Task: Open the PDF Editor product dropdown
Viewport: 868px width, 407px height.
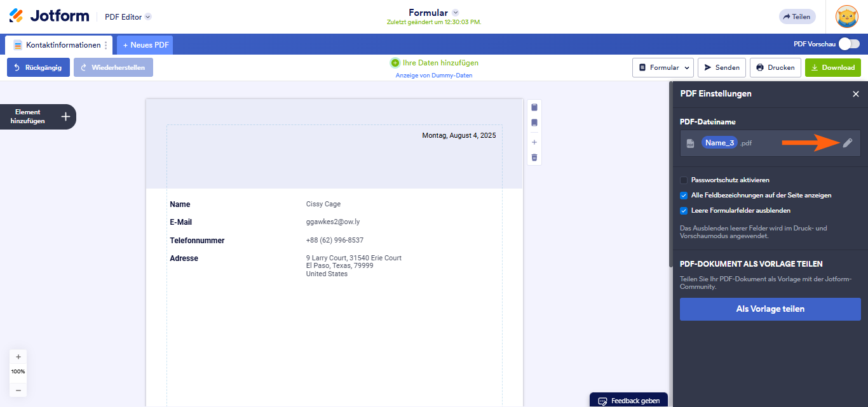Action: [x=128, y=17]
